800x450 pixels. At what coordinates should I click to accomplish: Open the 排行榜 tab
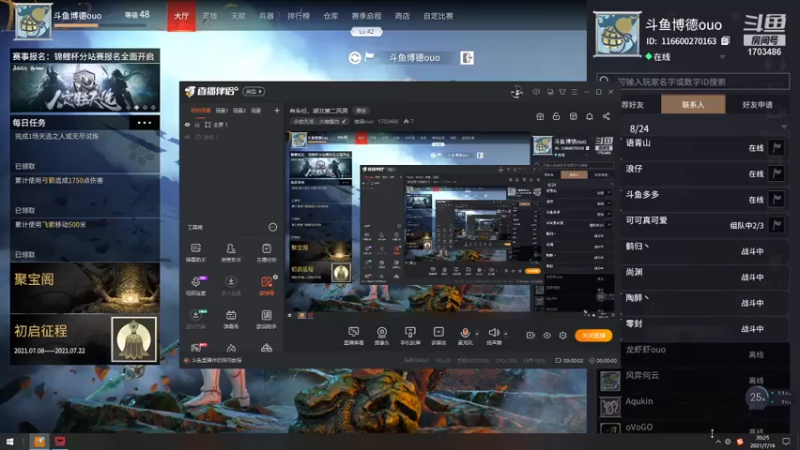pos(298,16)
